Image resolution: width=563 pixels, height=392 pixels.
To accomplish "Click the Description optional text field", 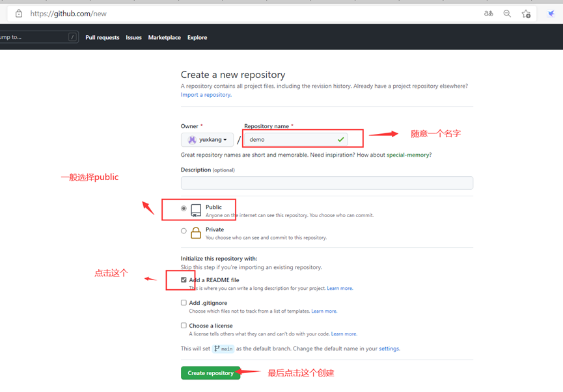I will [327, 183].
